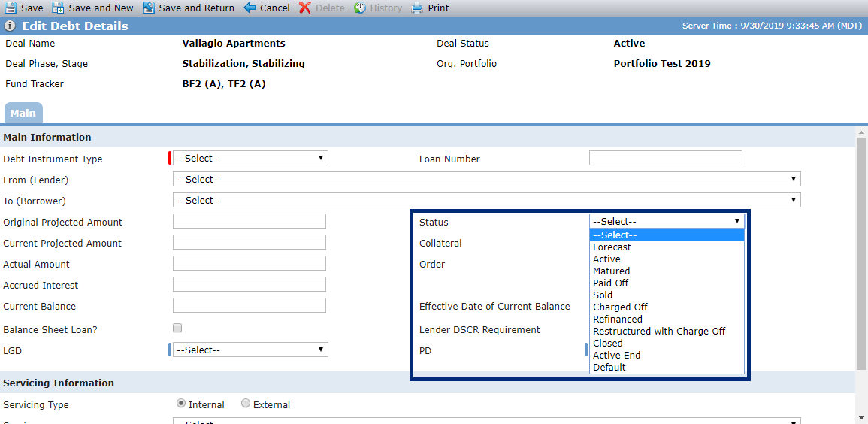Click the Accrued Interest input field
This screenshot has width=868, height=424.
tap(249, 284)
